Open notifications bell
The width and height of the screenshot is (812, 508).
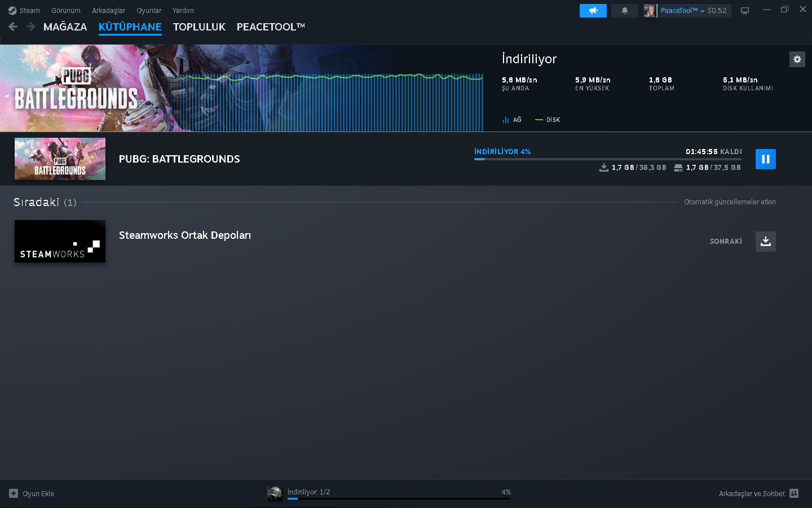pos(625,11)
